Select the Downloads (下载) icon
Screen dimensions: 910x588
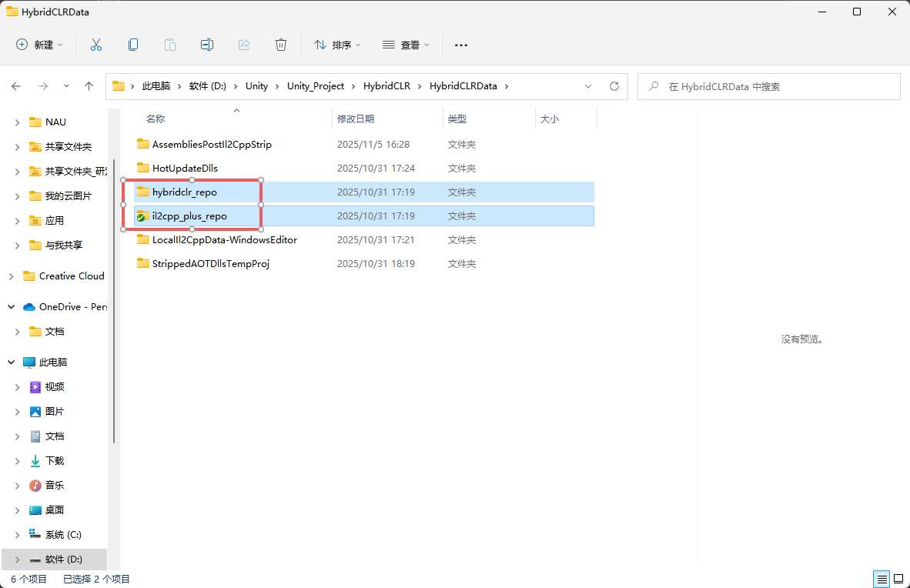[x=35, y=460]
